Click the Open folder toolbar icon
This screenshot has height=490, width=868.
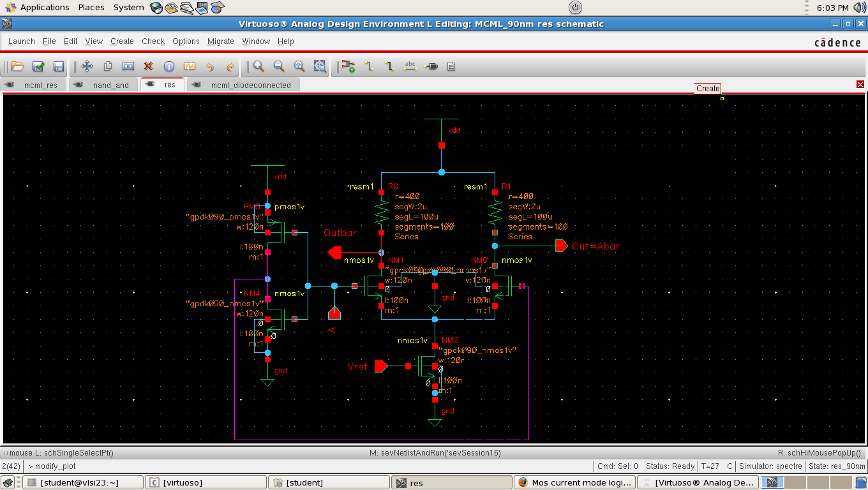tap(17, 66)
